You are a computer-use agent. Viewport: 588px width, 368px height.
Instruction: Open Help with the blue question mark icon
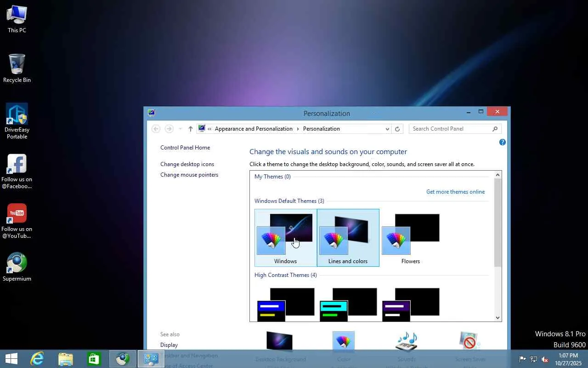tap(503, 143)
